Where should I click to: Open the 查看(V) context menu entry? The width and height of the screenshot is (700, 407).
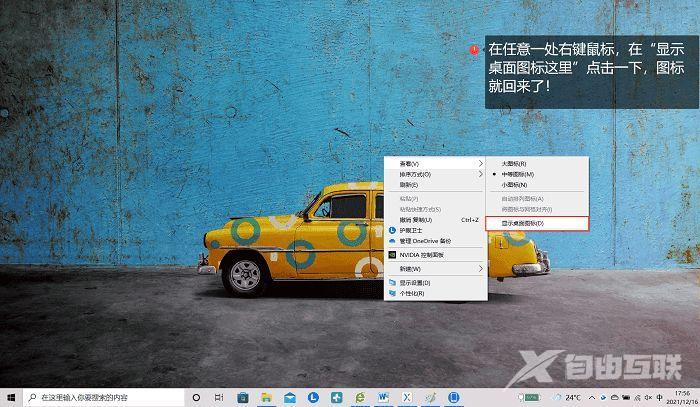click(435, 164)
